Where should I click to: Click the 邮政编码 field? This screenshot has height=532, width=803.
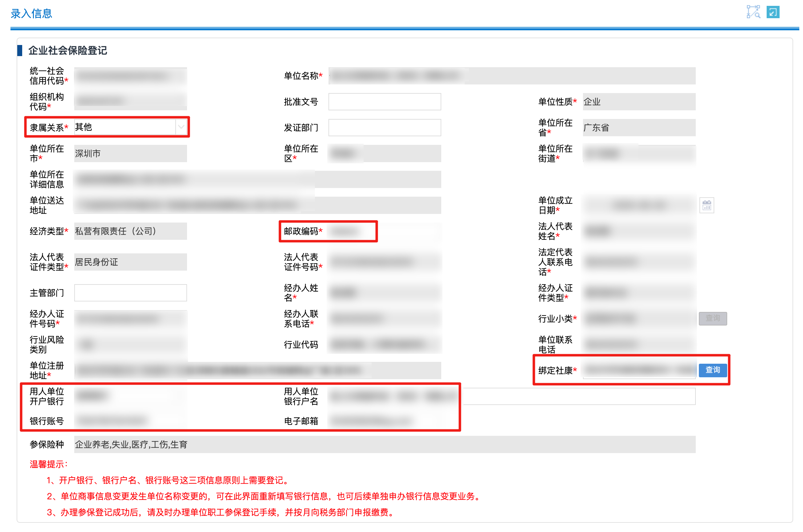[385, 231]
